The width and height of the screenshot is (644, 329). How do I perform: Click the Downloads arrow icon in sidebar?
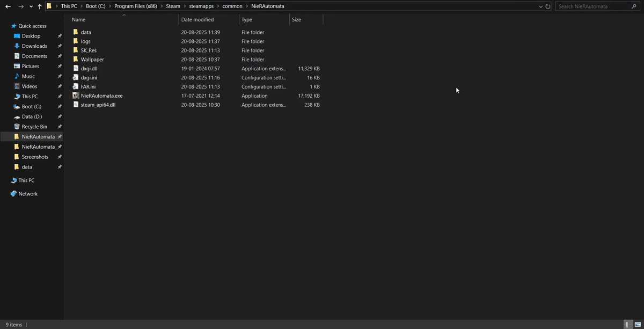click(17, 46)
